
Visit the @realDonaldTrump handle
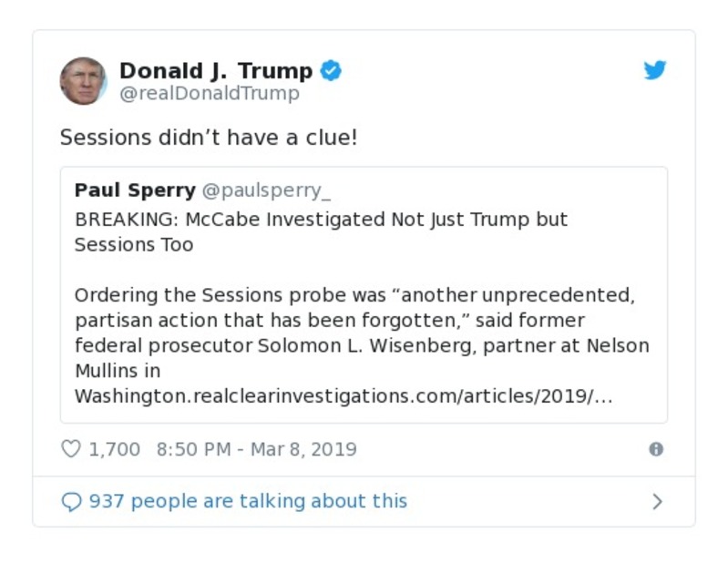pos(210,94)
